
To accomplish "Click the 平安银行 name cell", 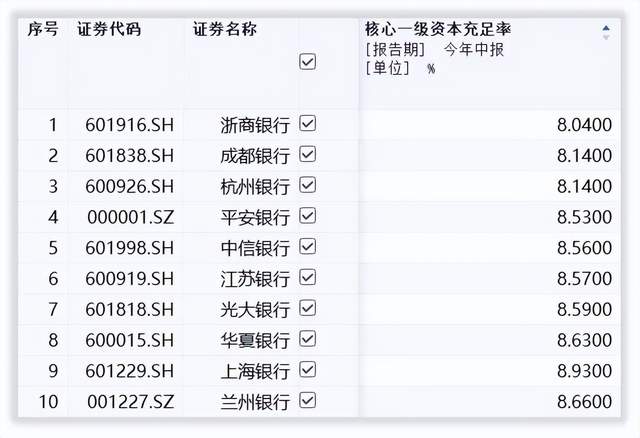I will pyautogui.click(x=255, y=218).
